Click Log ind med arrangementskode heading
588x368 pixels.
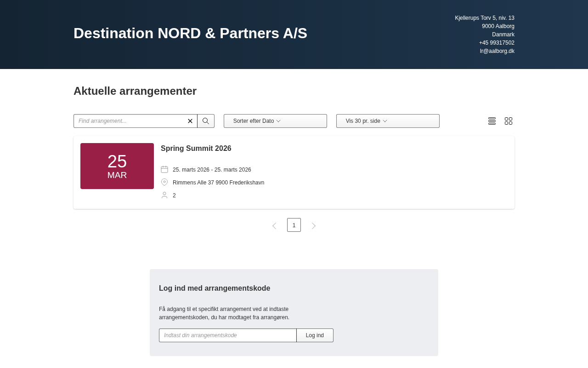[215, 288]
